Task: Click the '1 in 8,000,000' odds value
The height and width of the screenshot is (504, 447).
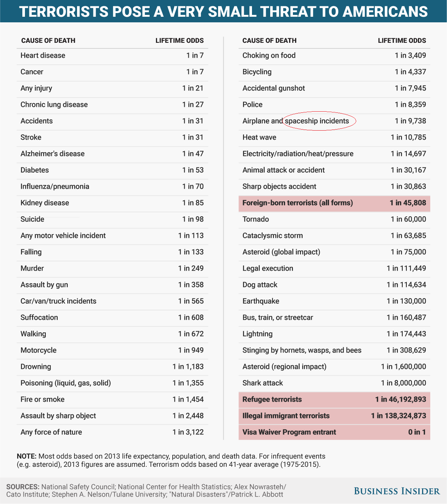Action: point(403,383)
